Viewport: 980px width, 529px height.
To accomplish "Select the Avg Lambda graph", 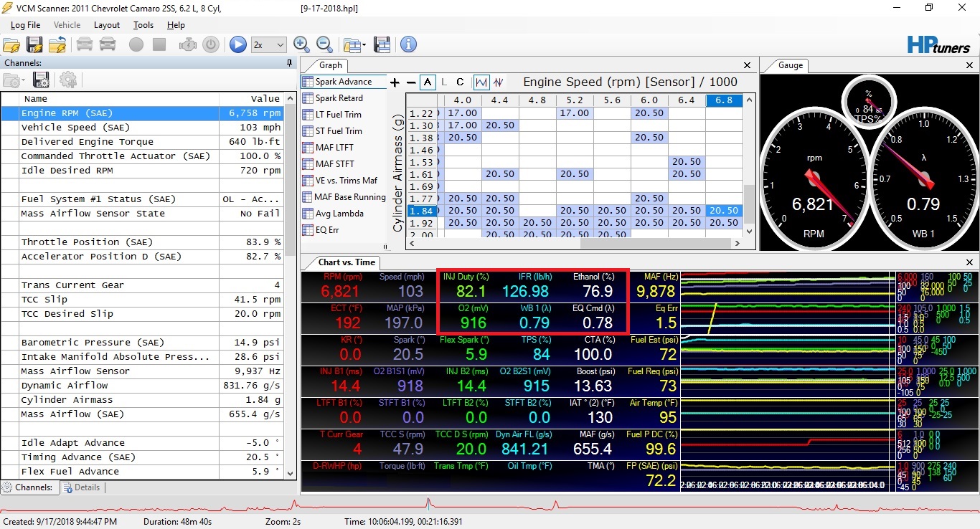I will click(339, 214).
